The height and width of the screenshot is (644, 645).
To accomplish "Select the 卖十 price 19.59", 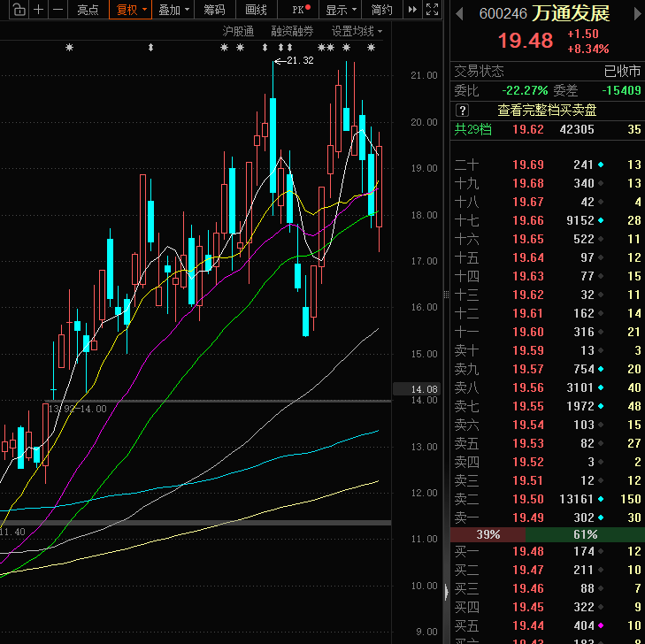I will (527, 350).
